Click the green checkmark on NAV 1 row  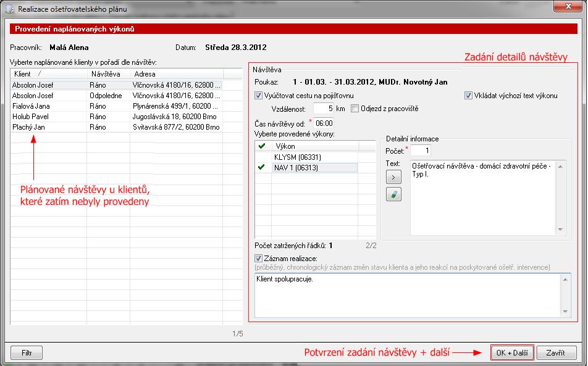click(261, 167)
